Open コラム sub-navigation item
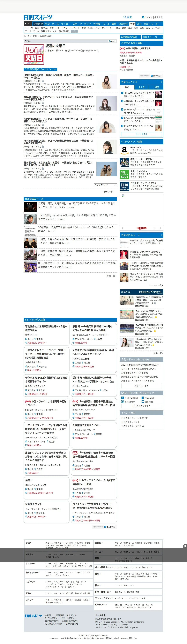The height and width of the screenshot is (644, 187). (x=74, y=31)
